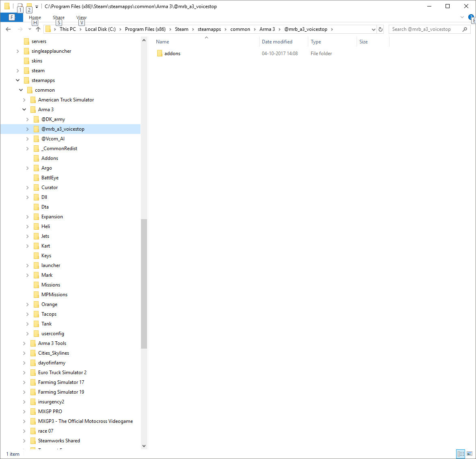Screen dimensions: 476x459
Task: Sort by Size column header
Action: (373, 41)
